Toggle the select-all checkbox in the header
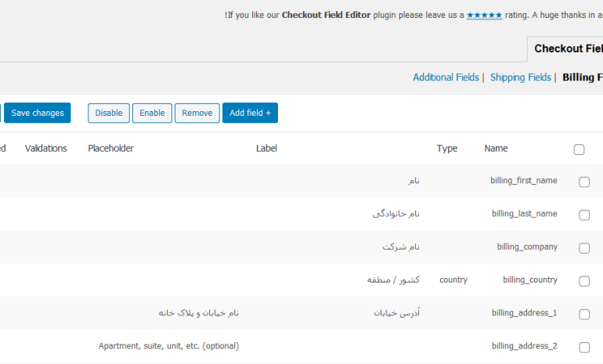 (579, 150)
